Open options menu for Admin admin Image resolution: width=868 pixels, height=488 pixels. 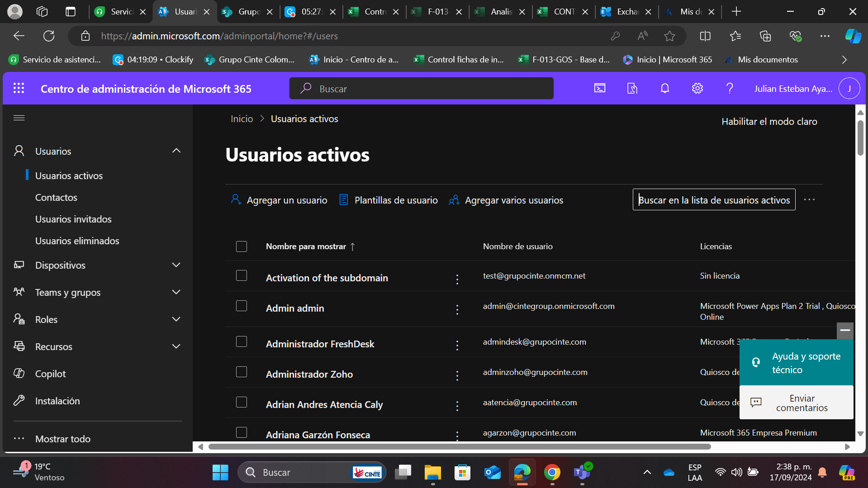tap(457, 309)
